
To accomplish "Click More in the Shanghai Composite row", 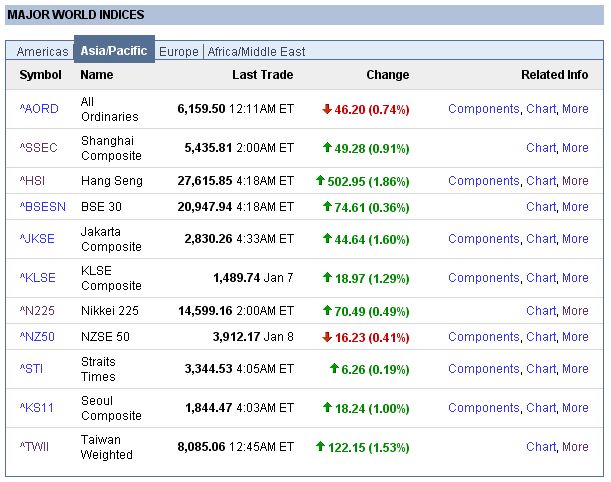I will coord(575,148).
